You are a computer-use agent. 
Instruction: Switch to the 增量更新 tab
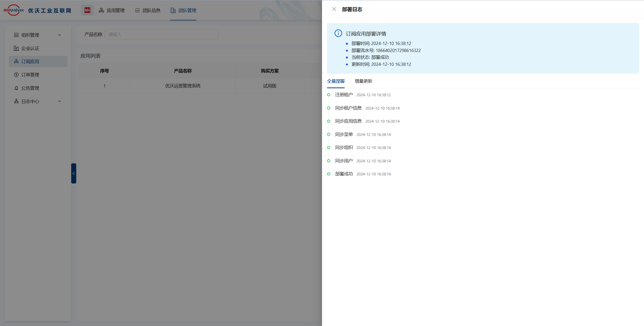click(x=363, y=81)
